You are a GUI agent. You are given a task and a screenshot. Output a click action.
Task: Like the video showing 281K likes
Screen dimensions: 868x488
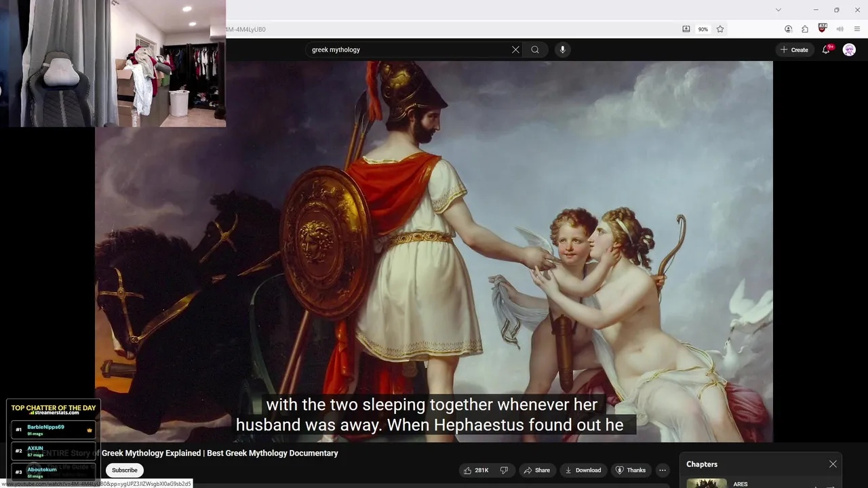click(x=476, y=470)
